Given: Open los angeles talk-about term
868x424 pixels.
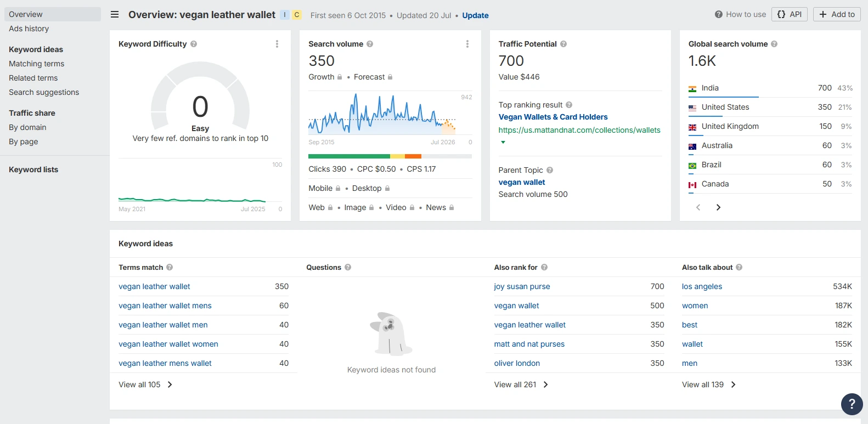Looking at the screenshot, I should pos(702,286).
